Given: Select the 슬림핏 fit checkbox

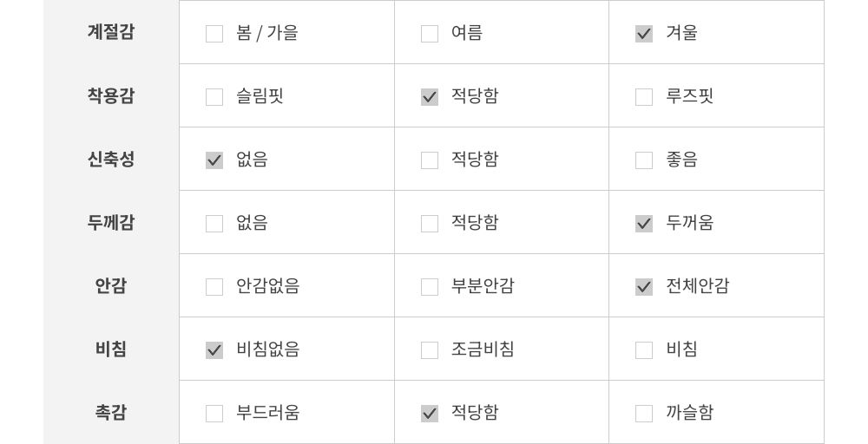Looking at the screenshot, I should tap(214, 97).
